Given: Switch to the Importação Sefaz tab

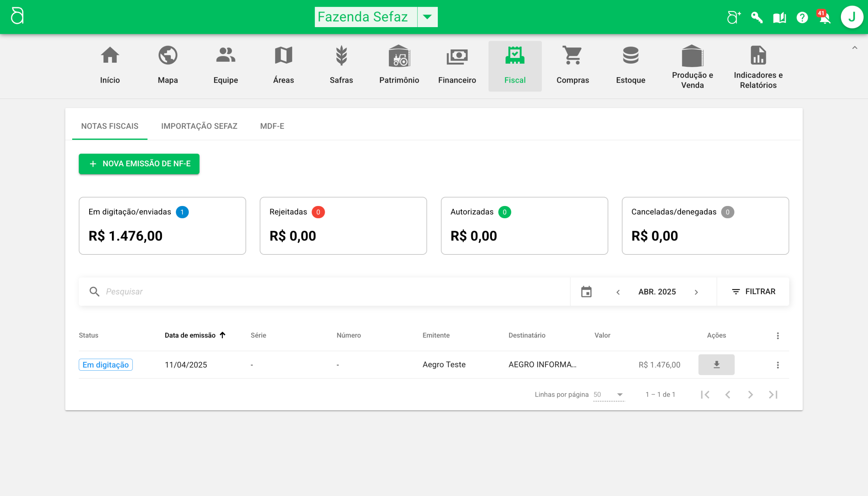Looking at the screenshot, I should tap(199, 126).
